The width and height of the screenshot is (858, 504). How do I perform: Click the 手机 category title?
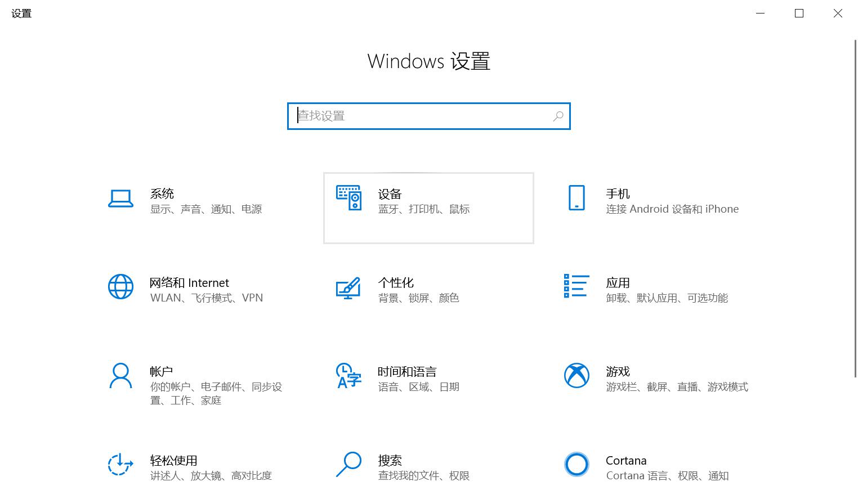click(618, 193)
